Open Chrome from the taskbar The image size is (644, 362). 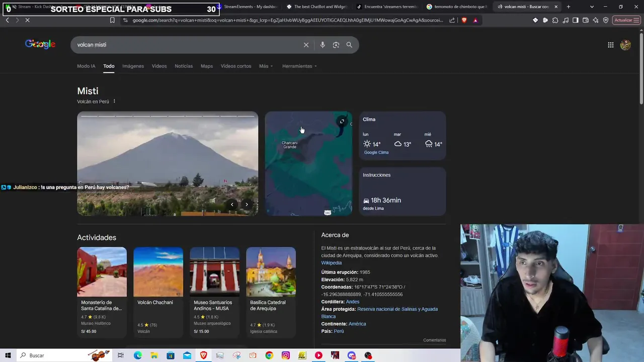269,355
